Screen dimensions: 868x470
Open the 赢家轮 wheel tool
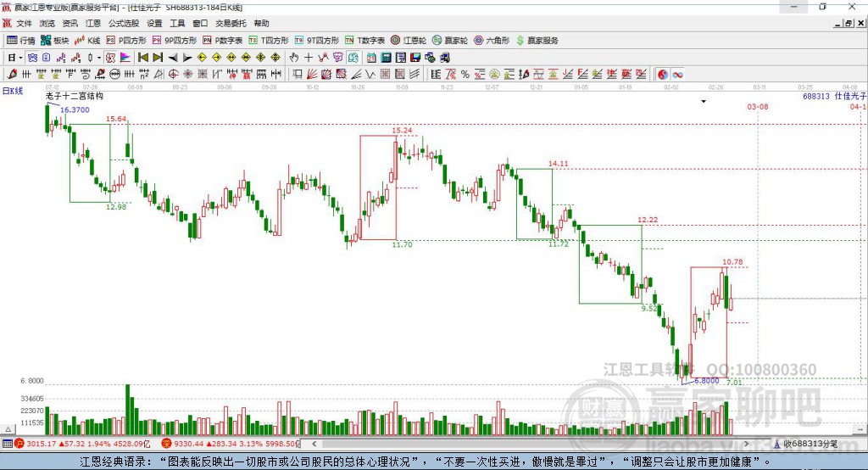tap(450, 41)
